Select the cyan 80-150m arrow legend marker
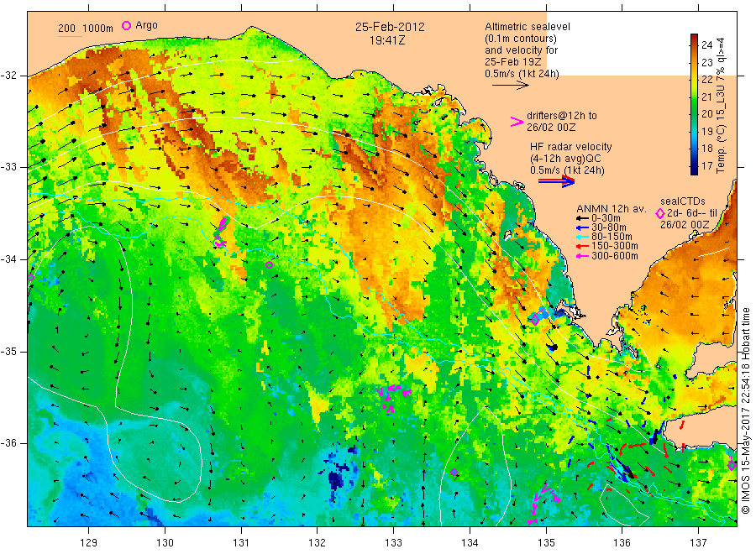 point(582,237)
